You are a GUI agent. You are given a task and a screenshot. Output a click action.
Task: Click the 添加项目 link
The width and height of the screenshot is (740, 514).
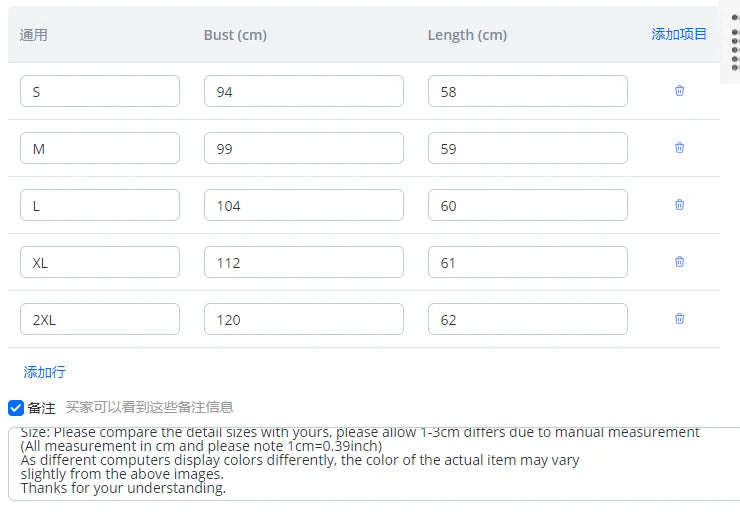point(679,34)
